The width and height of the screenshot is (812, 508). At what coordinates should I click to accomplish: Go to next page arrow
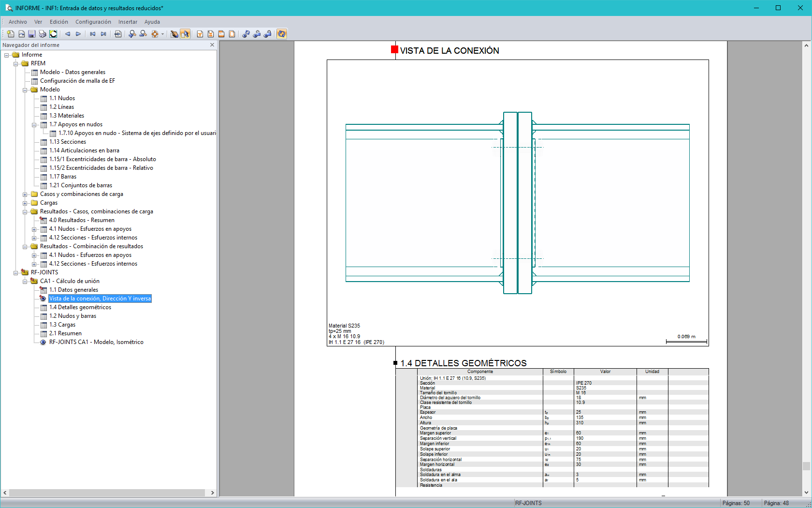tap(78, 34)
